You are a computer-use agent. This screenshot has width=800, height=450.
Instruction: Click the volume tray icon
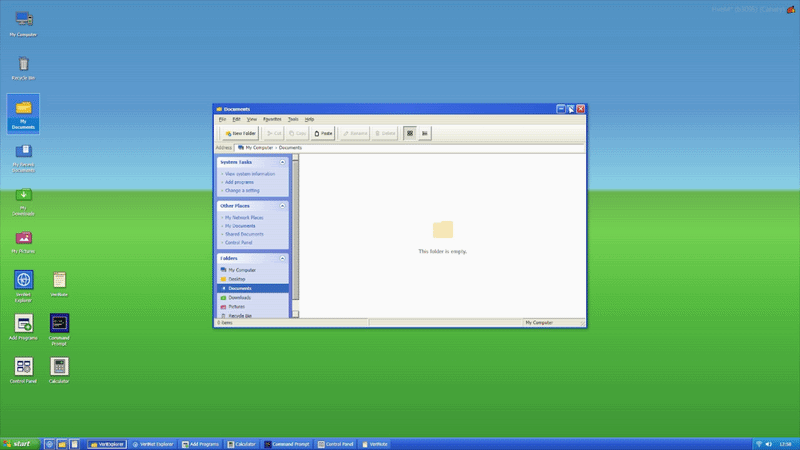coord(769,444)
